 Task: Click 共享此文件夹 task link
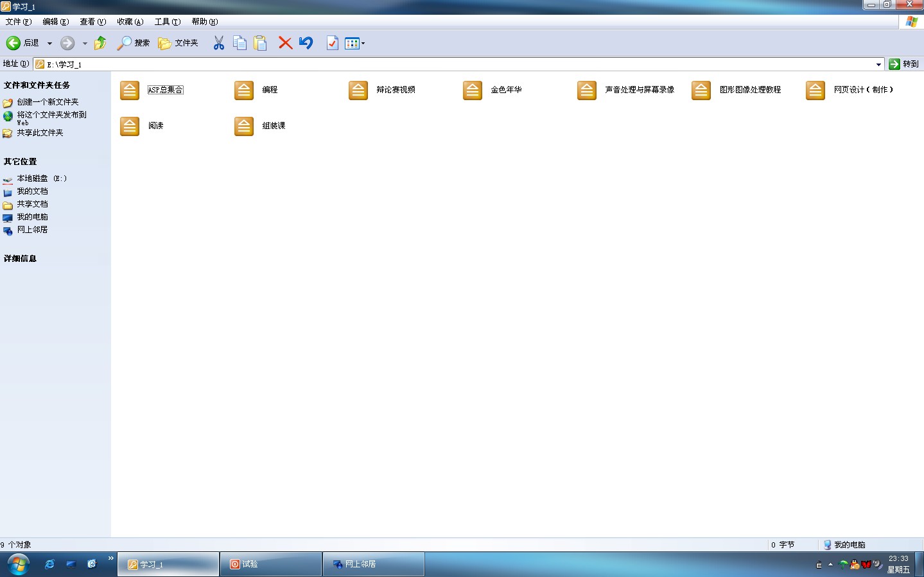click(x=40, y=133)
